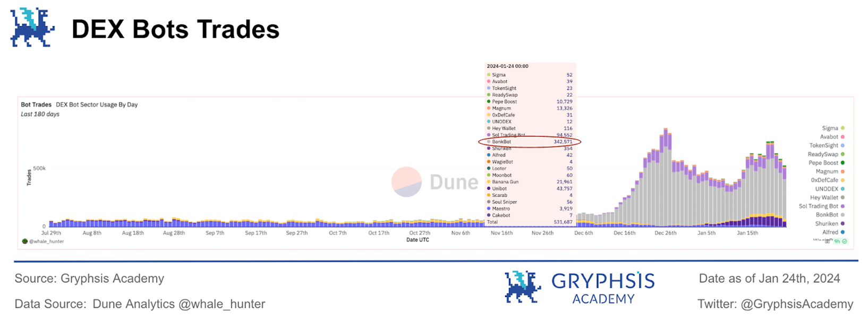The height and width of the screenshot is (321, 868).
Task: Toggle Hey Wallet legend entry
Action: [x=828, y=197]
